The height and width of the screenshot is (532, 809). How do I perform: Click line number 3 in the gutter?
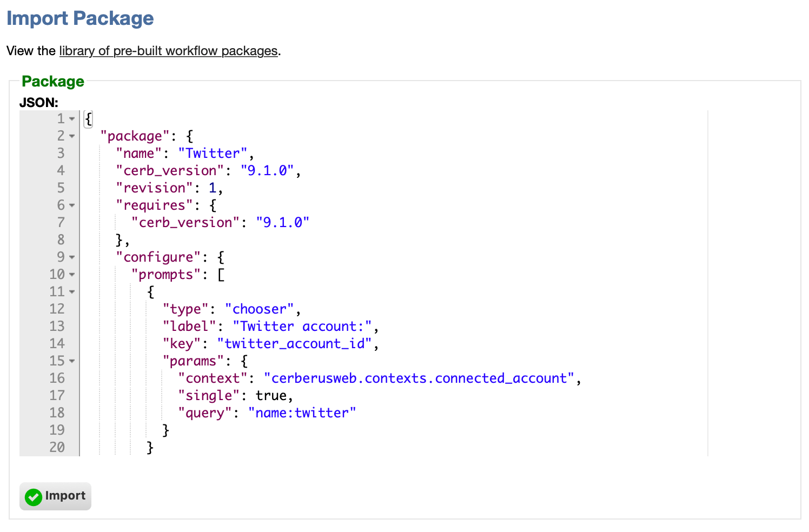(61, 154)
